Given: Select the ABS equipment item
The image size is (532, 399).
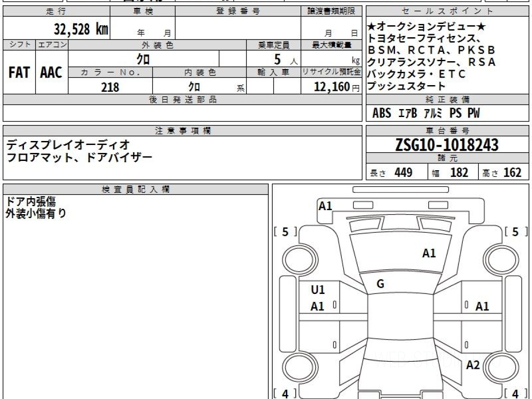Looking at the screenshot, I should [x=382, y=113].
